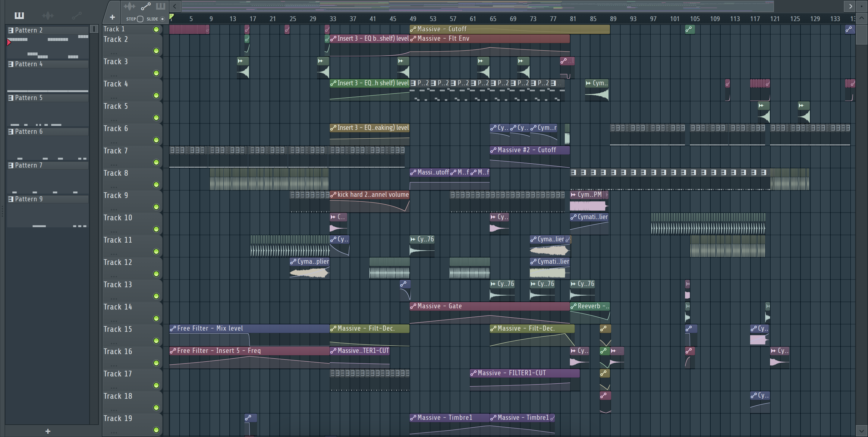The image size is (868, 437).
Task: Open the Free Filter - Mix level clip menu icon
Action: pyautogui.click(x=173, y=329)
